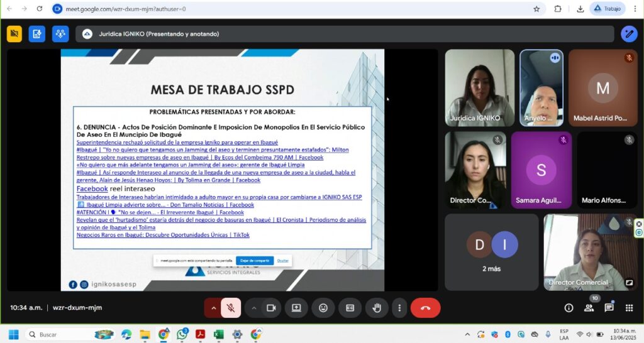Screen dimensions: 644x343
Task: Select Anyelo's video tile
Action: 541,88
